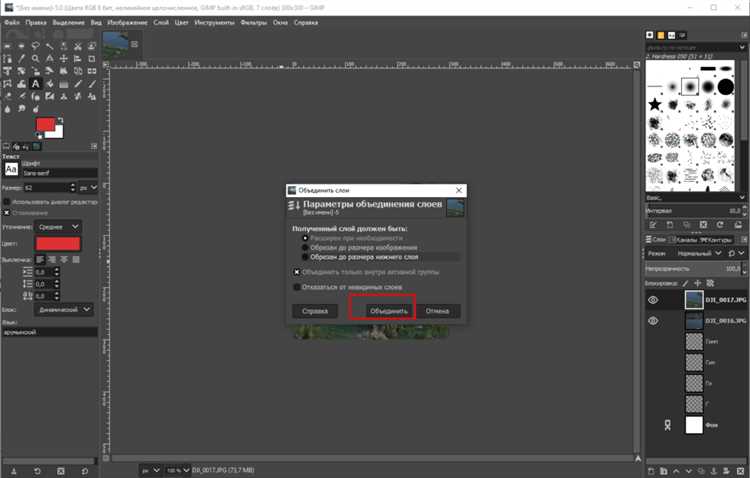This screenshot has height=478, width=750.
Task: Select the Crop tool
Action: [x=92, y=58]
